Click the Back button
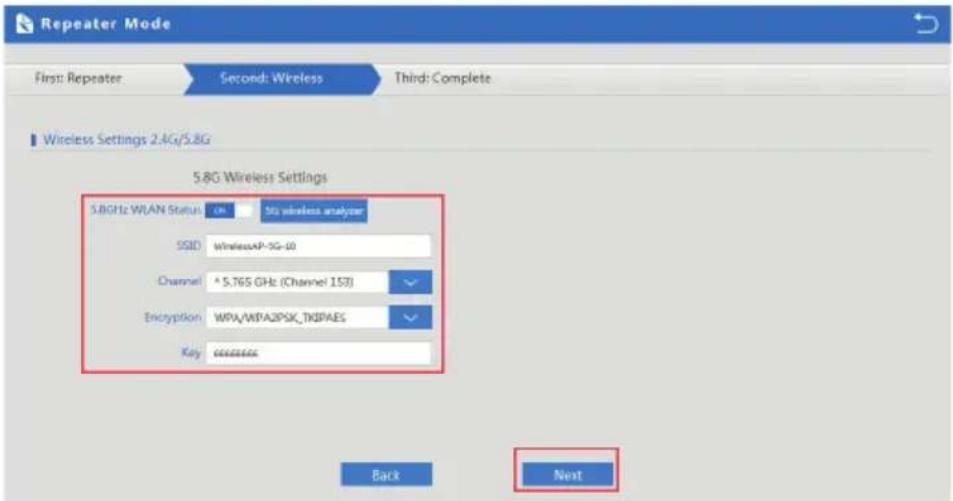The height and width of the screenshot is (501, 953). click(x=387, y=475)
